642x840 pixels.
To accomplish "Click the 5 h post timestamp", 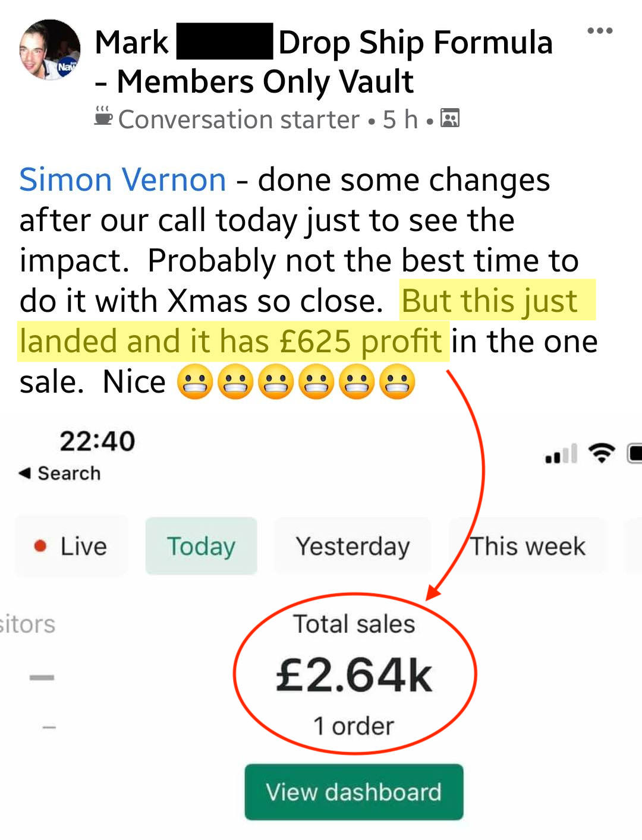I will coord(400,119).
